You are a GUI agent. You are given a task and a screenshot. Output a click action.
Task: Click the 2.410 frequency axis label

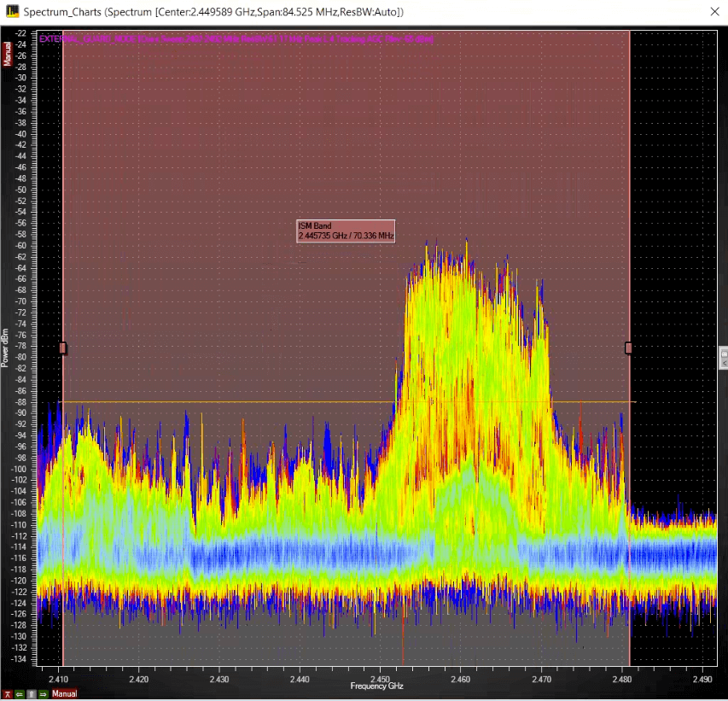point(58,679)
